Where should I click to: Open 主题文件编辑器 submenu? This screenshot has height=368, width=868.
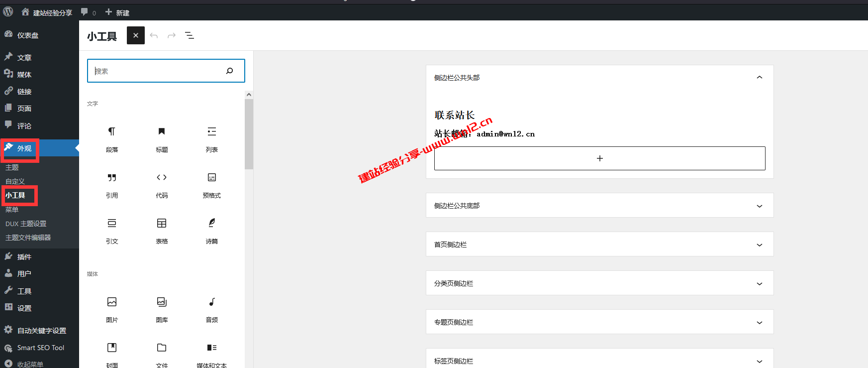coord(28,238)
